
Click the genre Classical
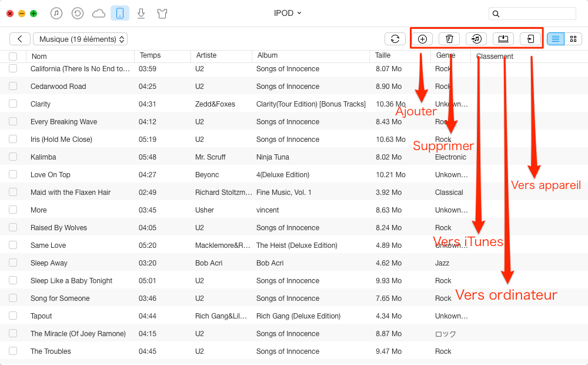point(449,193)
